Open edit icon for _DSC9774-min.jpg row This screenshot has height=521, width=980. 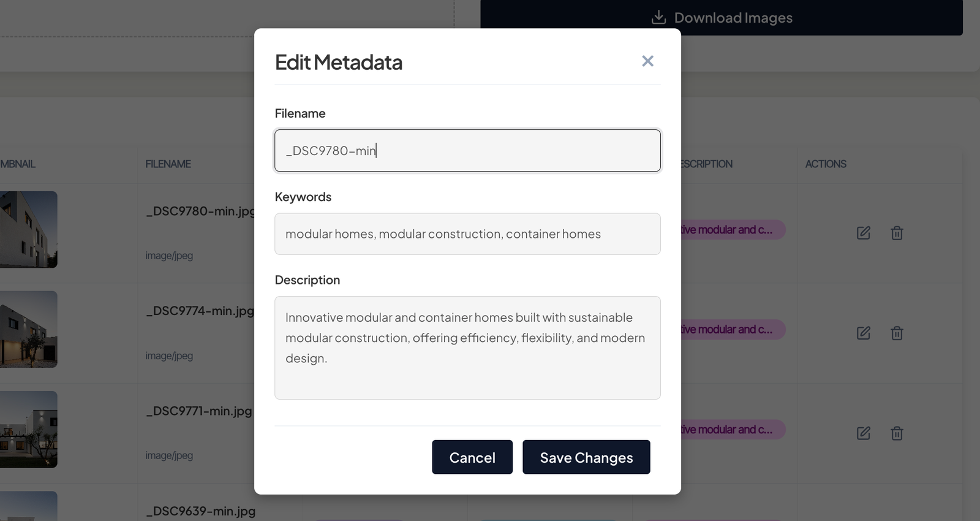pyautogui.click(x=863, y=333)
